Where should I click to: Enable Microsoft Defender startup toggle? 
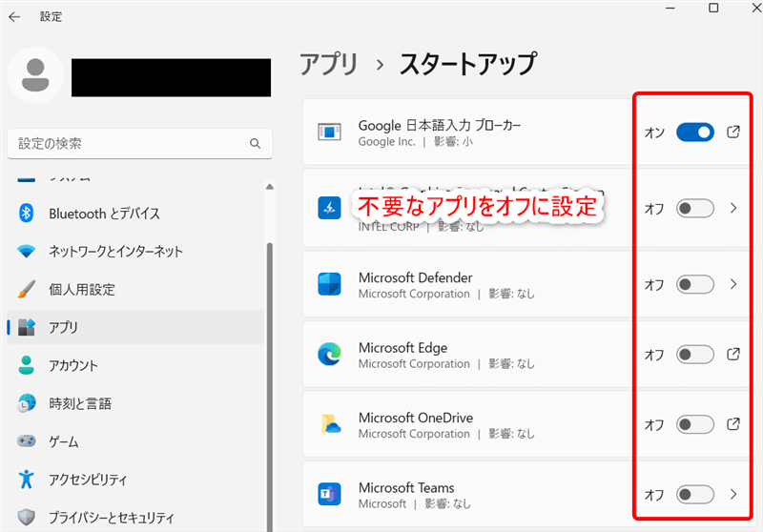click(695, 284)
